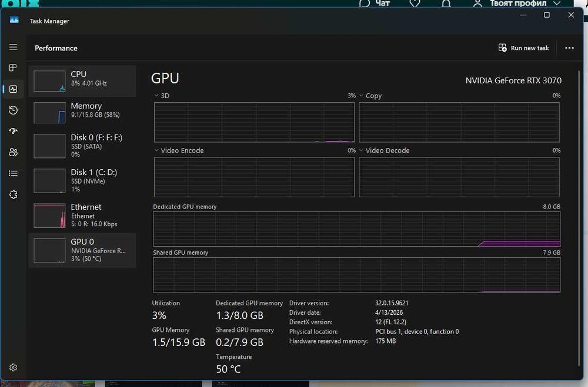588x387 pixels.
Task: Click the Disk 0 mini graph thumbnail
Action: (49, 146)
